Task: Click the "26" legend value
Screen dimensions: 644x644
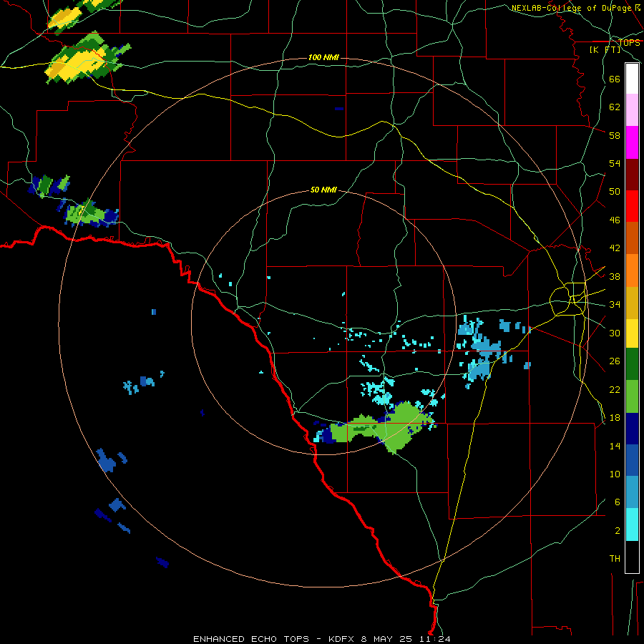Action: click(x=615, y=361)
